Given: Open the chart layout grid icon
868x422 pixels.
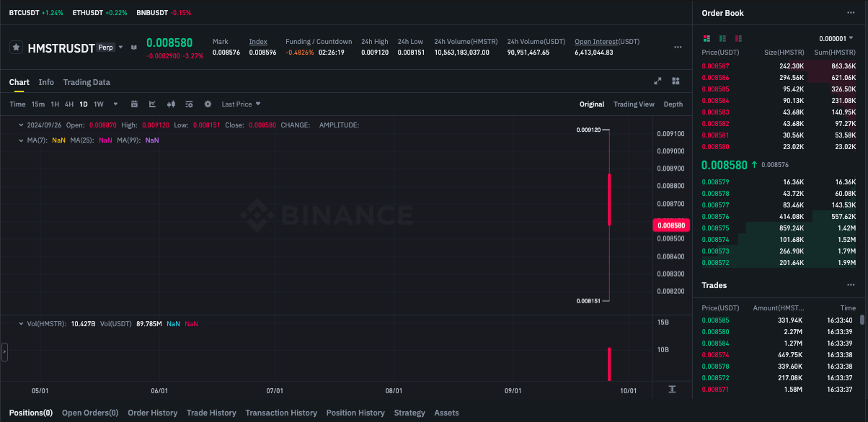Looking at the screenshot, I should pos(676,81).
